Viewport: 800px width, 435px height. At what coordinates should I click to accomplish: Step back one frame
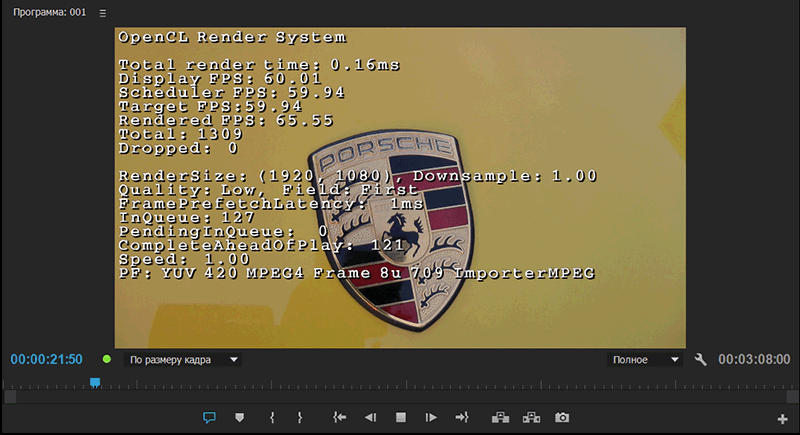[370, 418]
